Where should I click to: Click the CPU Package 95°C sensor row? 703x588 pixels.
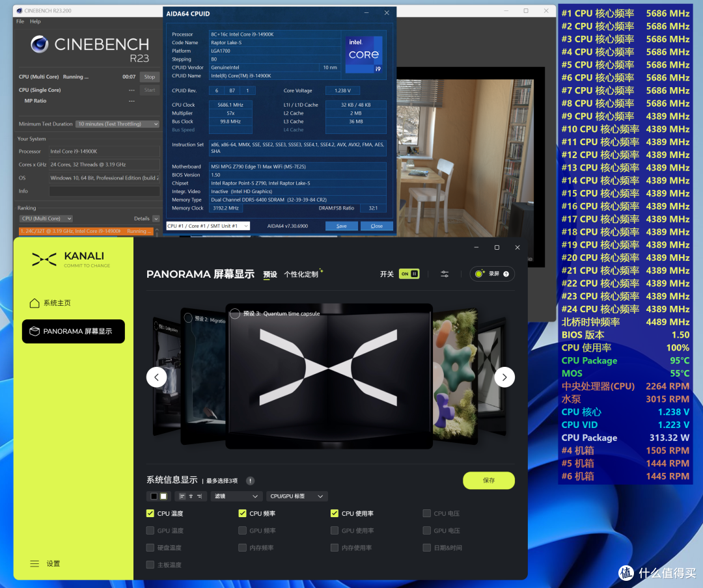click(x=626, y=361)
